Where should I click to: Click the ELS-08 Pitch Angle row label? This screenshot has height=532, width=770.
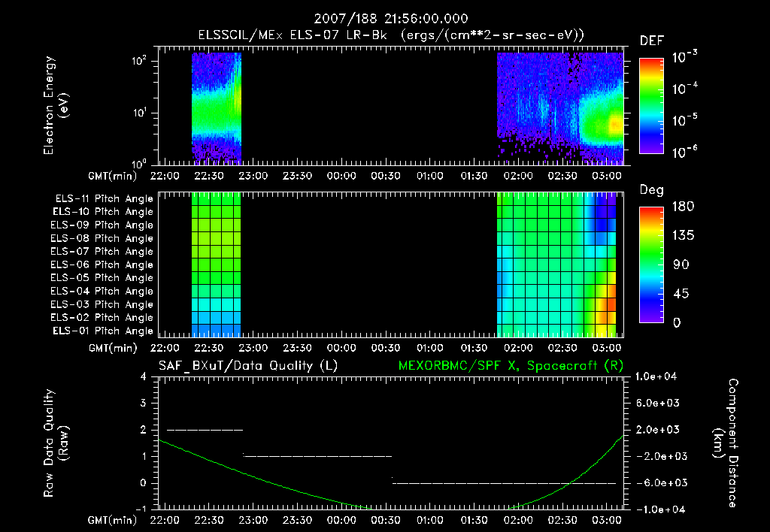point(102,238)
